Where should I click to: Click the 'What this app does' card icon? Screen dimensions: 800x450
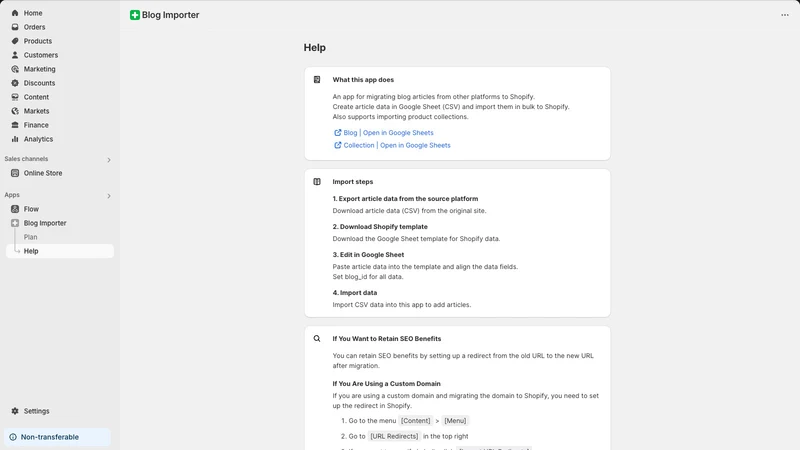coord(317,80)
